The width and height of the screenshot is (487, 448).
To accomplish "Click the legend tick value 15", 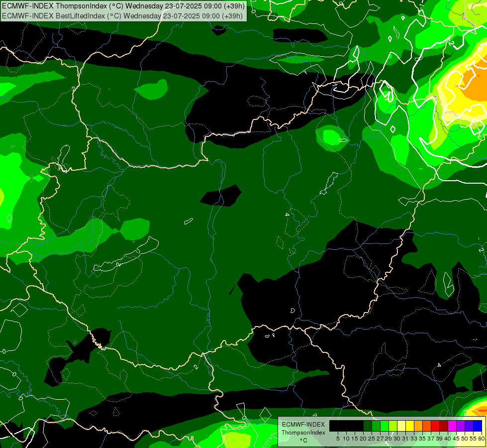I will (x=355, y=439).
